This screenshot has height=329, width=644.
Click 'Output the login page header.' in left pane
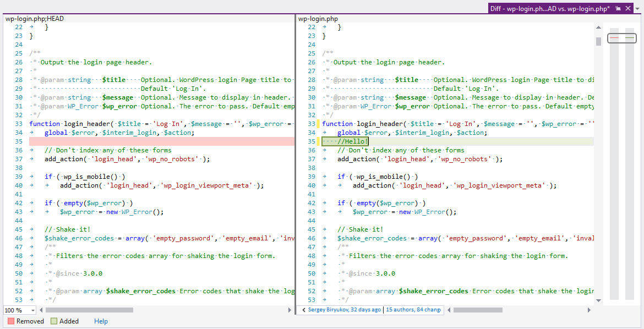(96, 62)
